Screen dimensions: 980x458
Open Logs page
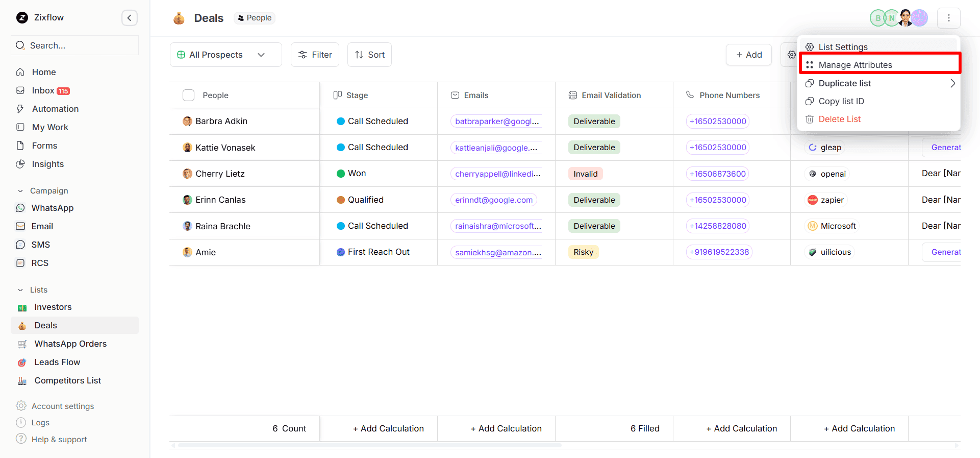pos(40,422)
